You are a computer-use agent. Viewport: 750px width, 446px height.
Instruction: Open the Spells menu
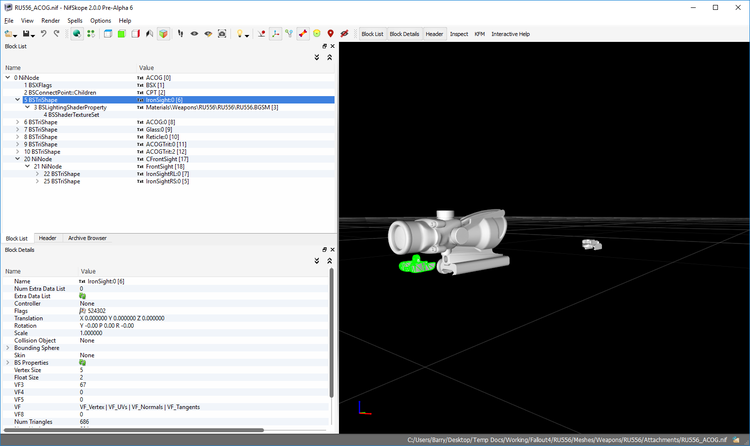click(x=75, y=21)
